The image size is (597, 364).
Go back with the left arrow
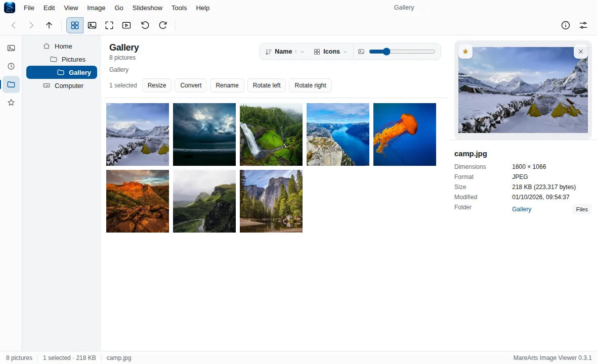pyautogui.click(x=14, y=25)
